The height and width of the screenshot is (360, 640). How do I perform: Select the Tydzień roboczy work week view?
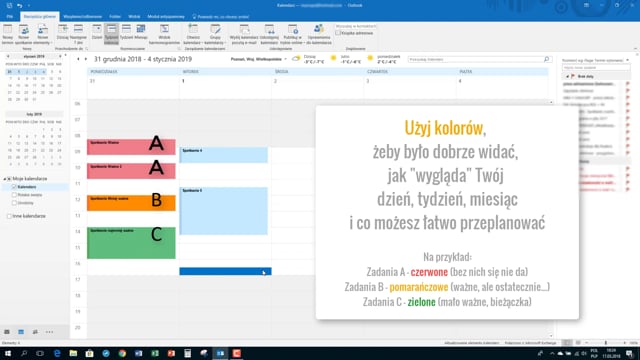pyautogui.click(x=111, y=34)
